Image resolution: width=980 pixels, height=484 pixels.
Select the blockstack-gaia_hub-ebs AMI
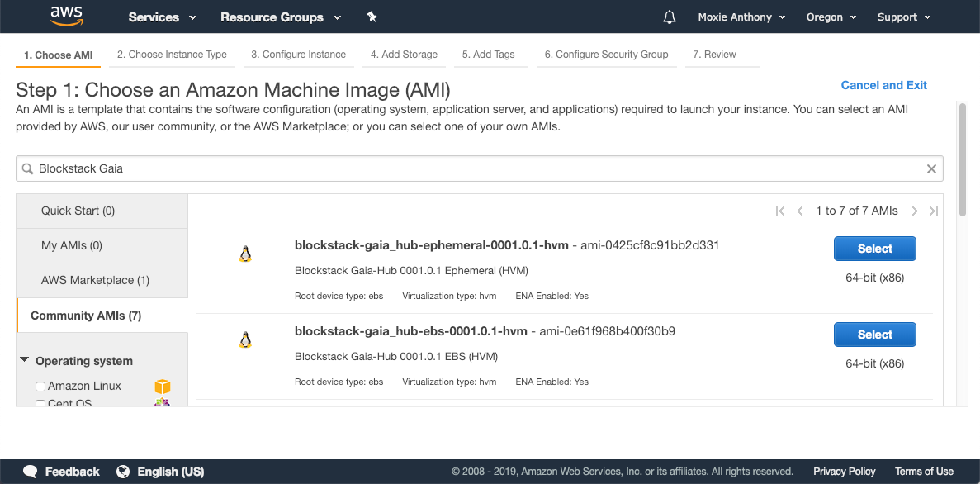pyautogui.click(x=874, y=335)
